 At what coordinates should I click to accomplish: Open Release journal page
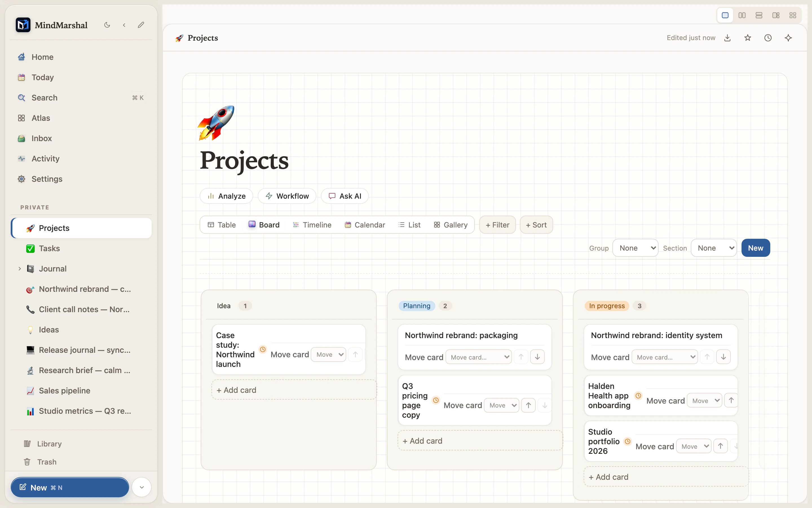point(81,350)
